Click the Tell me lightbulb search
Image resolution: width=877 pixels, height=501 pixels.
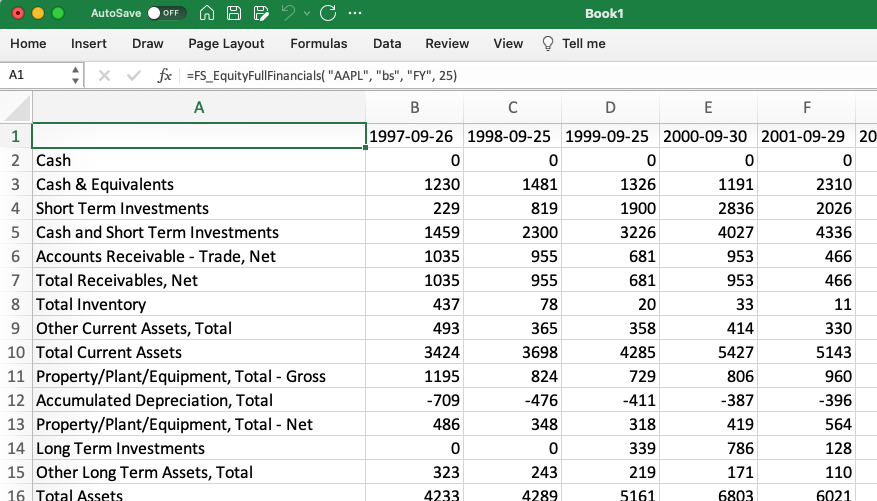coord(574,44)
